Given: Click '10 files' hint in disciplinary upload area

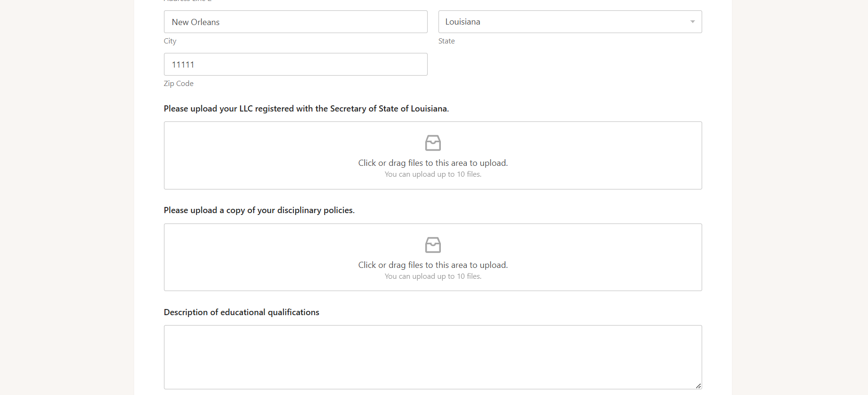Looking at the screenshot, I should [469, 276].
